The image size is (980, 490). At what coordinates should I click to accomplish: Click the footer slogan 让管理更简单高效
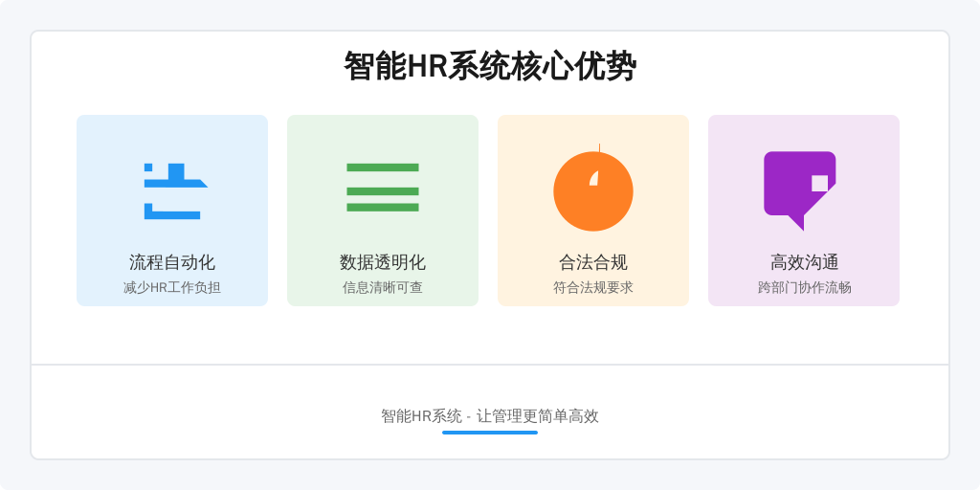(x=538, y=416)
